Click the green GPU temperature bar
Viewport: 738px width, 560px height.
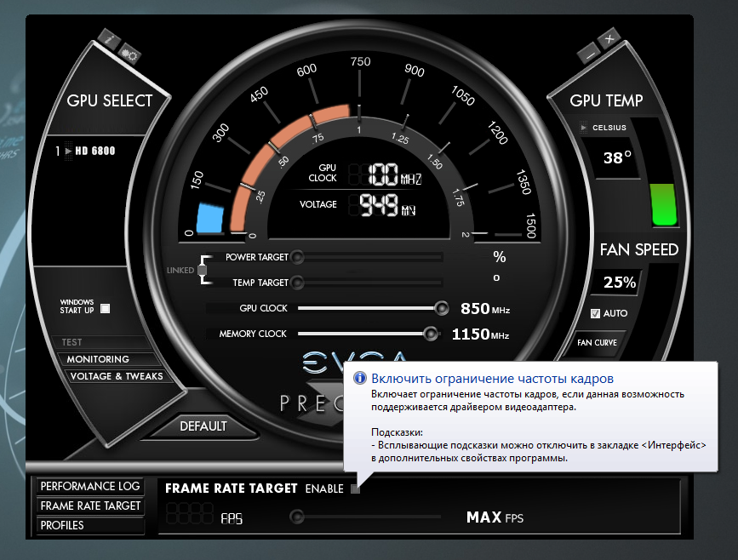[664, 205]
